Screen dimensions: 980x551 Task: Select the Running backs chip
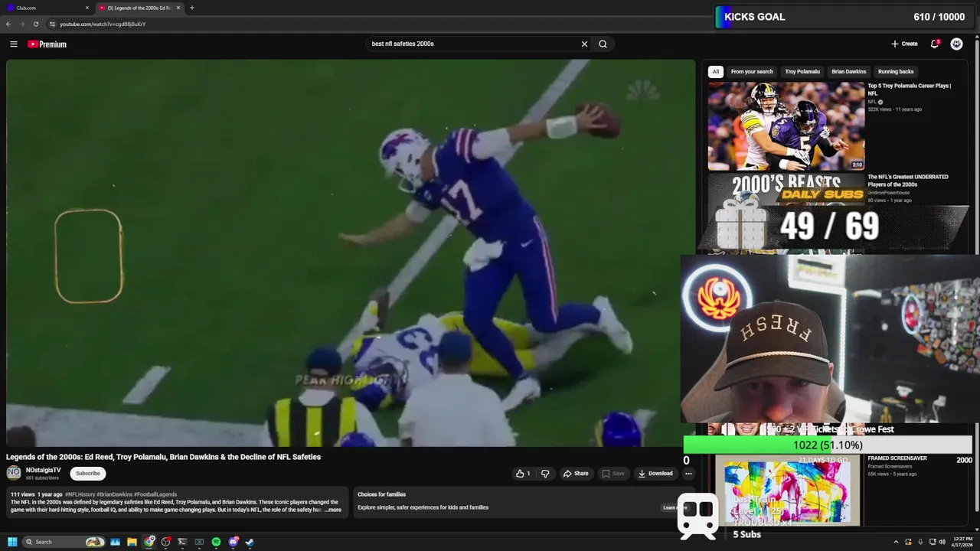[x=896, y=71]
